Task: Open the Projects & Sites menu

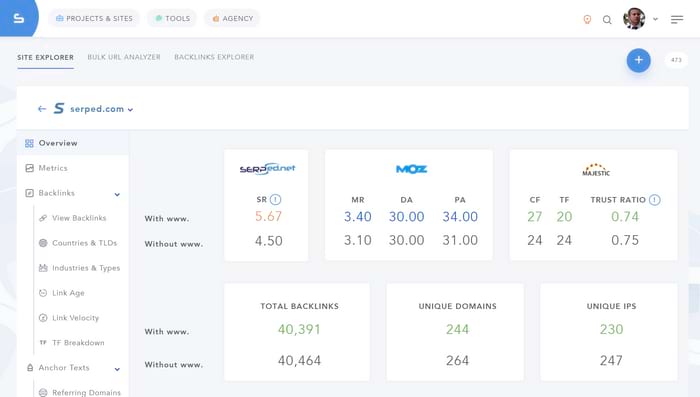Action: click(x=94, y=18)
